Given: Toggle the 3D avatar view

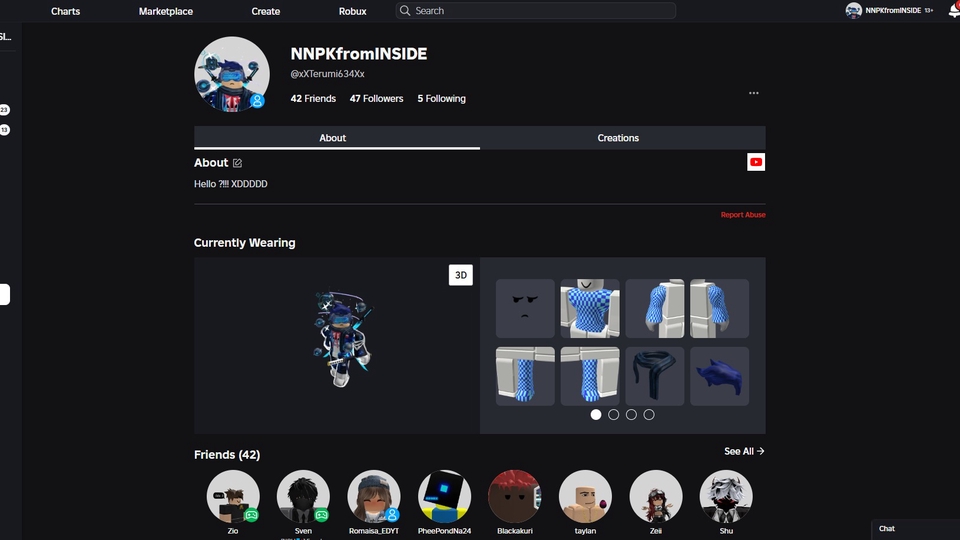Looking at the screenshot, I should point(460,275).
